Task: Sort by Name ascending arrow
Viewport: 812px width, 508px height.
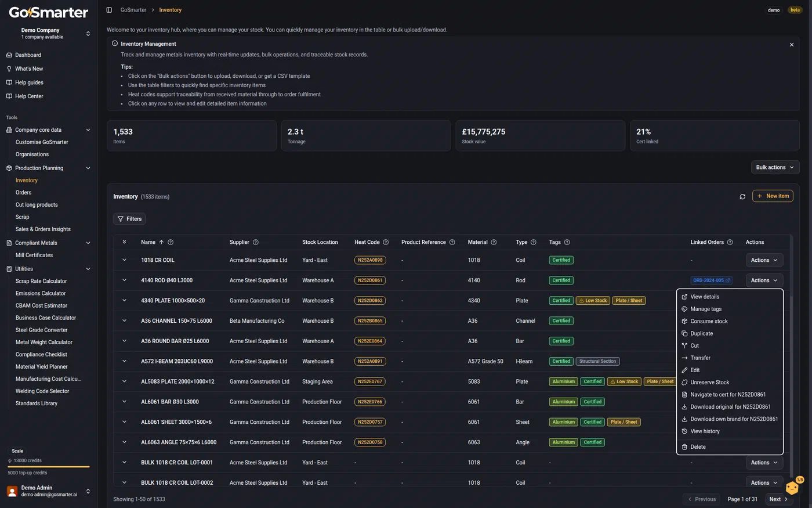Action: (x=161, y=242)
